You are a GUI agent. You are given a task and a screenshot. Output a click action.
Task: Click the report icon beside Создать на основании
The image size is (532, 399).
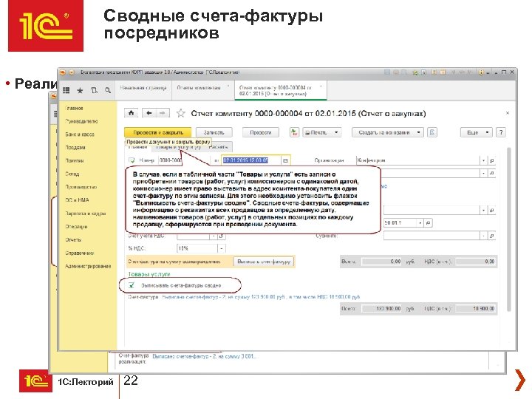tap(432, 132)
